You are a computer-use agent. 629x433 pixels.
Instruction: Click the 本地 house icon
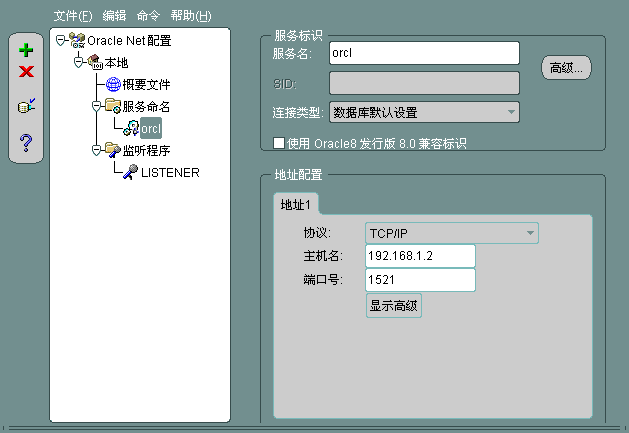click(x=95, y=62)
